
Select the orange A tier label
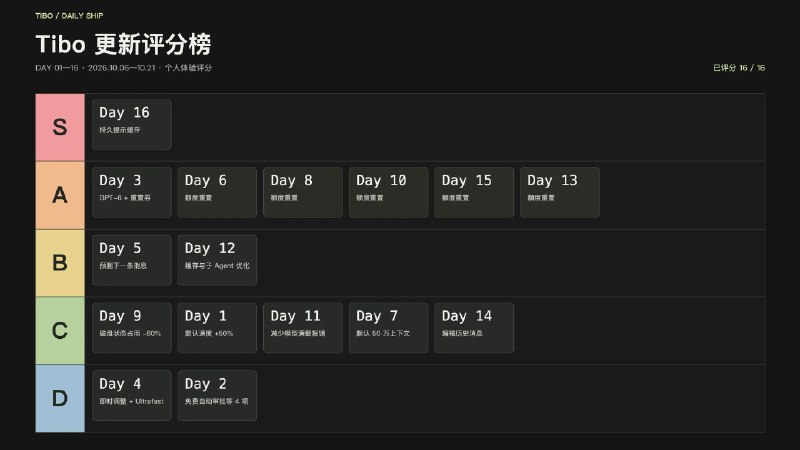point(60,195)
